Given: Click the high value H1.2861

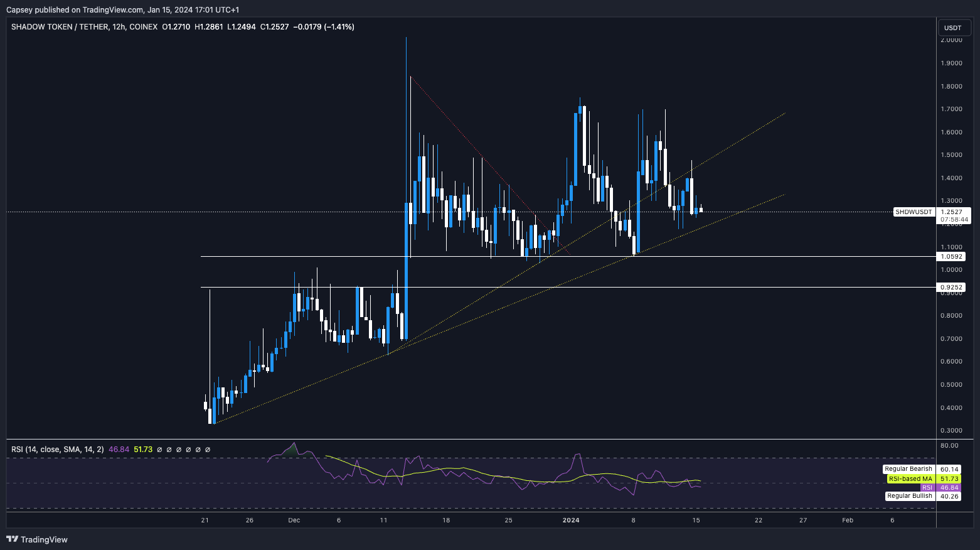Looking at the screenshot, I should point(209,27).
